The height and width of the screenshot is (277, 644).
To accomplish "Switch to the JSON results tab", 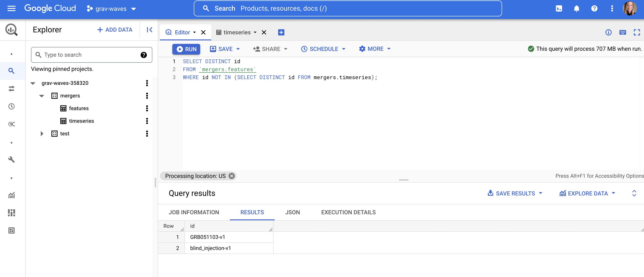I will [292, 212].
